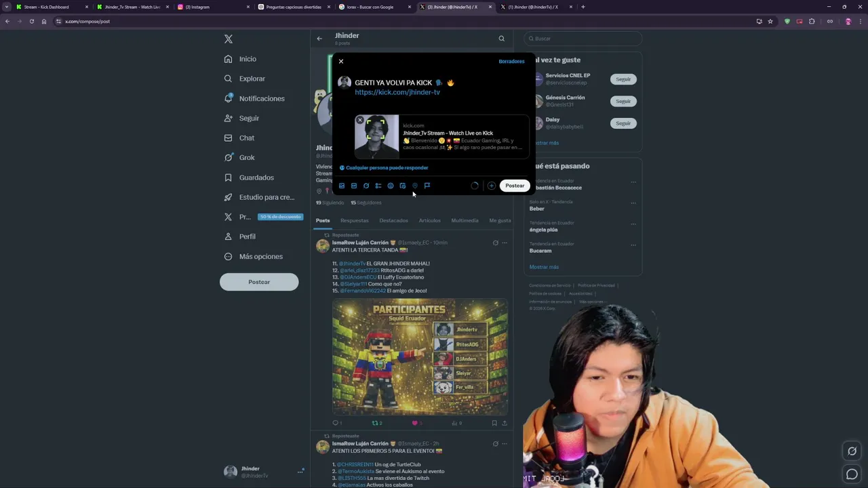
Task: Open the kick.com/jhinder-tv link in the post
Action: tap(397, 92)
